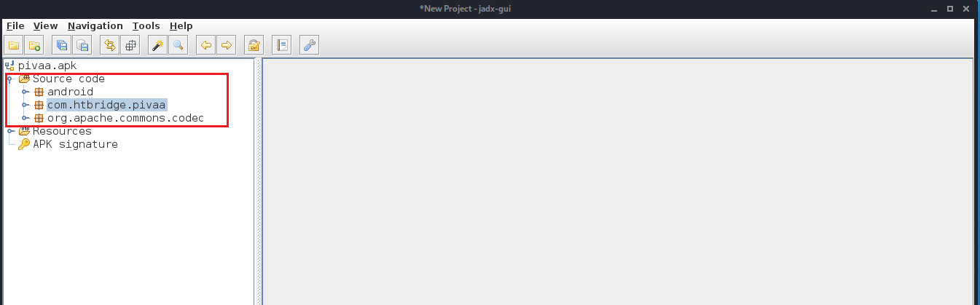Image resolution: width=980 pixels, height=305 pixels.
Task: Select com.htbridge.pivaa package
Action: click(x=106, y=105)
